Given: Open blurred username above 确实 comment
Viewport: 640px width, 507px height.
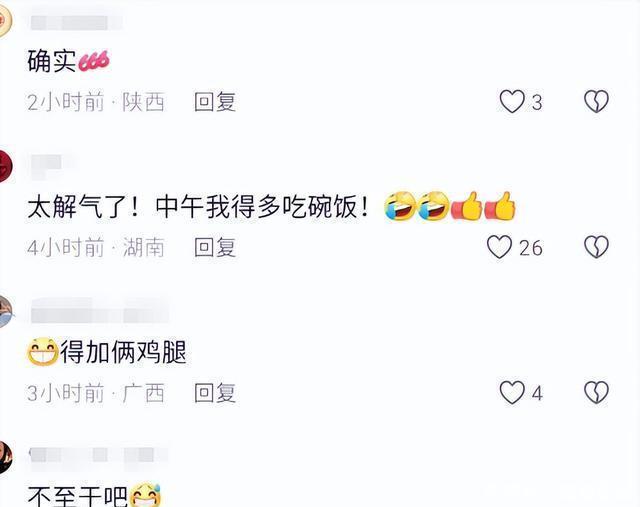Looking at the screenshot, I should [76, 23].
